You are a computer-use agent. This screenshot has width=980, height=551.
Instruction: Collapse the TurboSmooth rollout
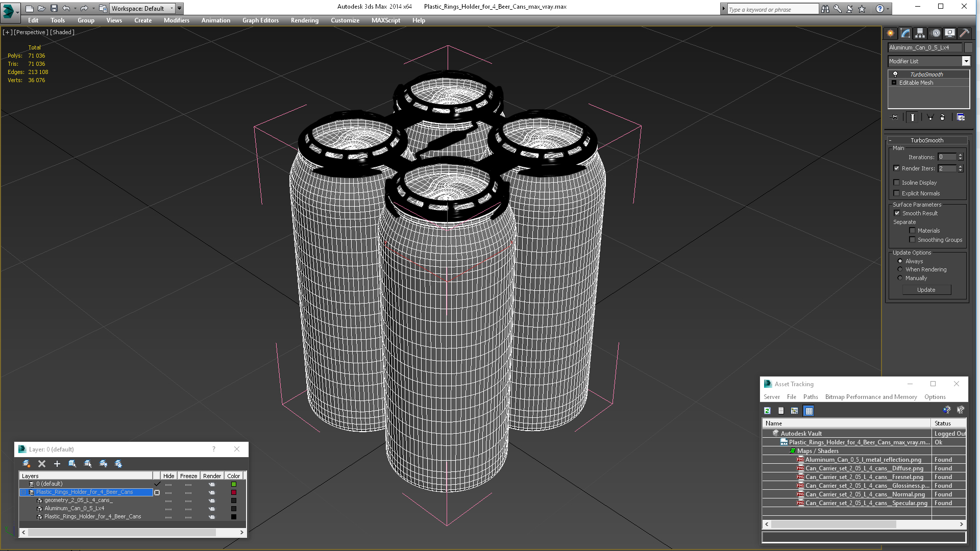click(890, 140)
